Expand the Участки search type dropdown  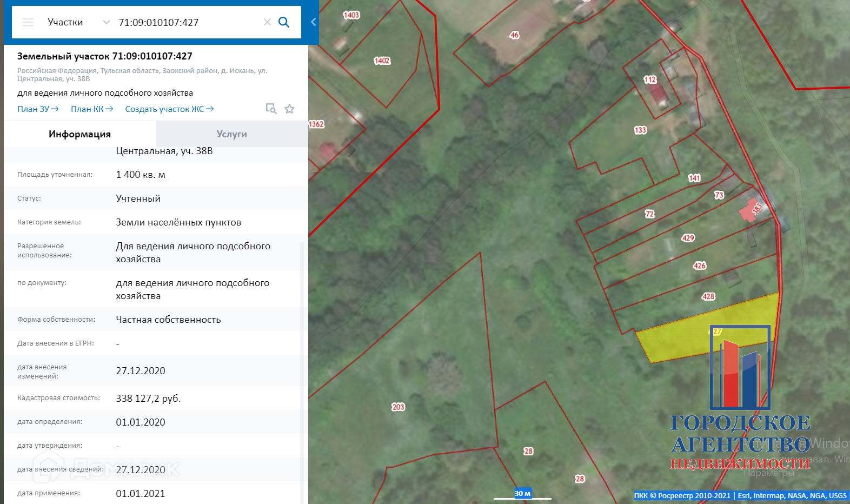coord(107,22)
